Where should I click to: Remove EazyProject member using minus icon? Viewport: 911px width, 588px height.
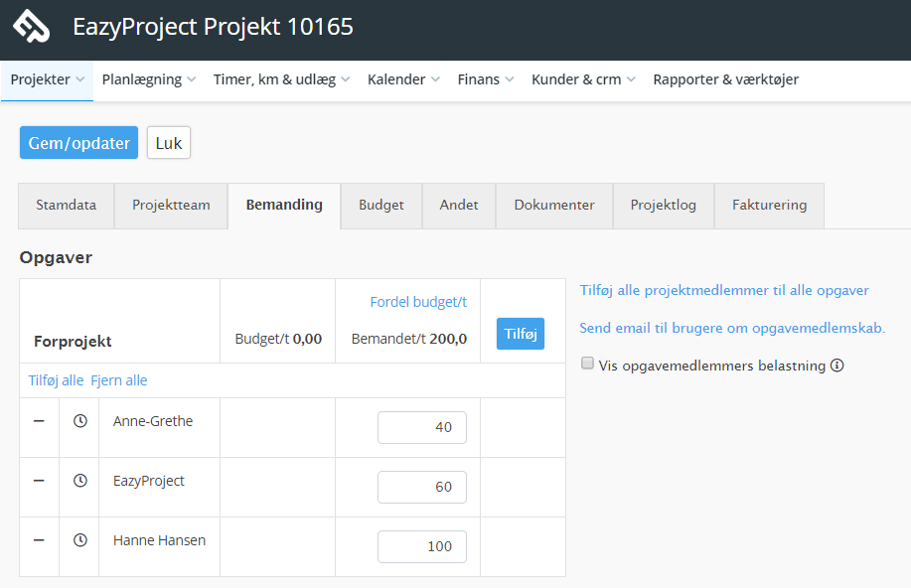39,481
